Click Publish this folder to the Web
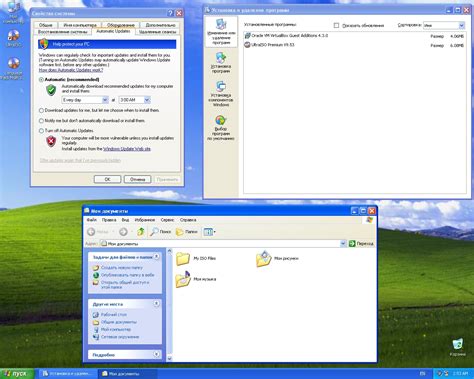This screenshot has height=379, width=474. (x=124, y=275)
